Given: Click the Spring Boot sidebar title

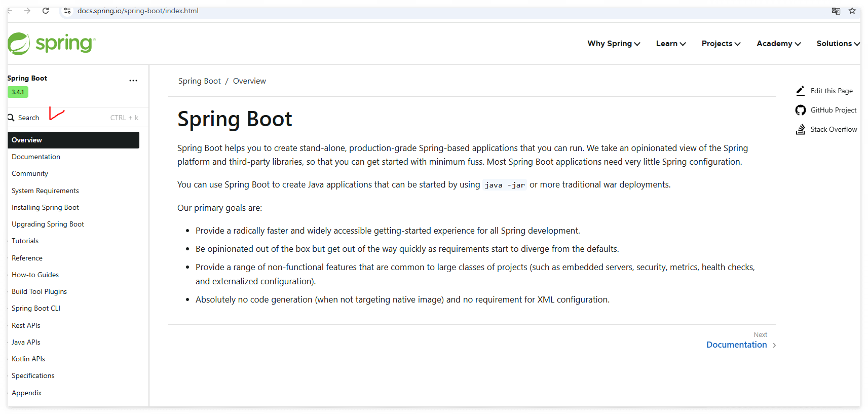Looking at the screenshot, I should 27,78.
